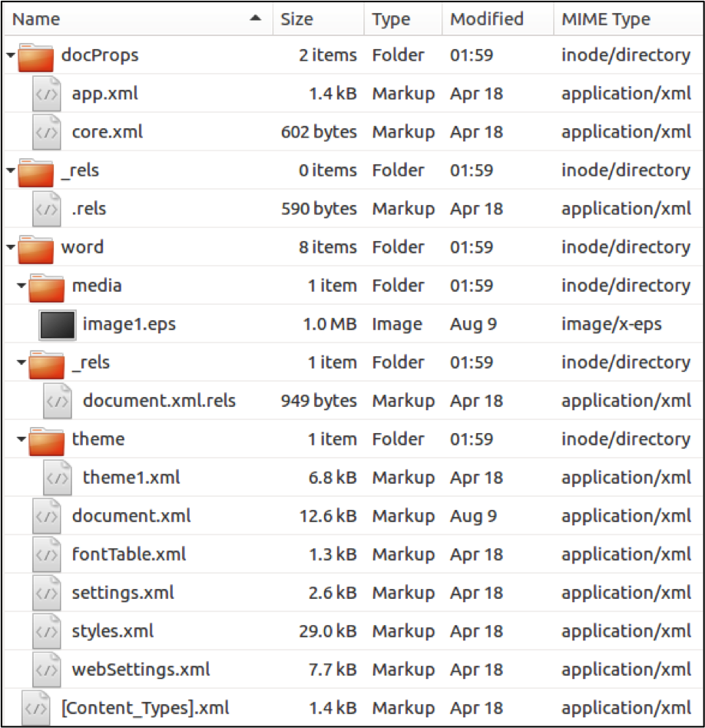Click the [Content_Types].xml file icon
Viewport: 705px width, 728px height.
coord(36,708)
